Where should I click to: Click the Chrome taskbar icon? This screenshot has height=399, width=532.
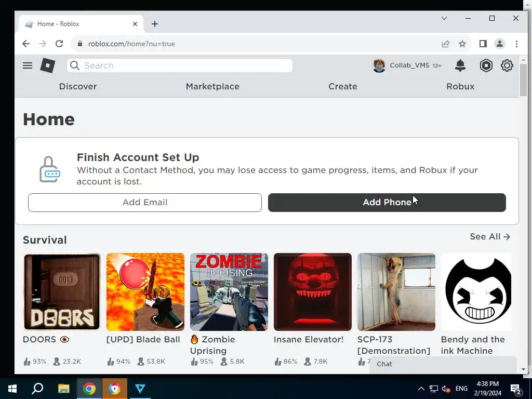(89, 389)
